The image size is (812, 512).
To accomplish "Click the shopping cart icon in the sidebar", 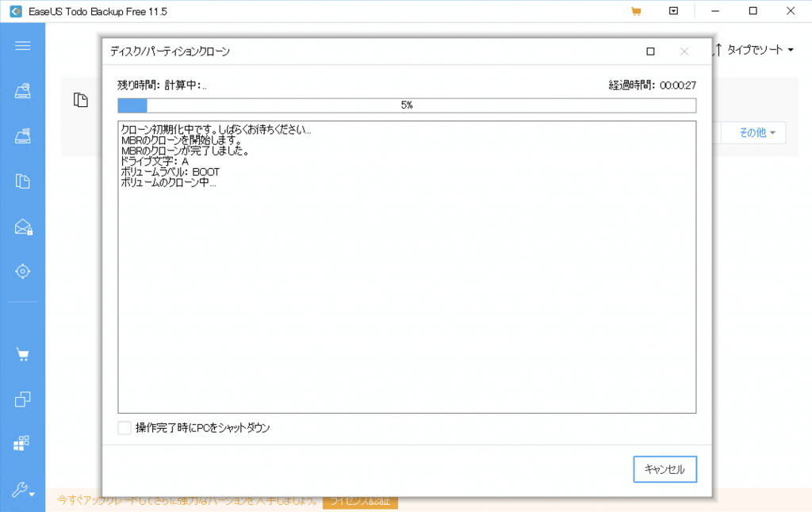I will [22, 354].
